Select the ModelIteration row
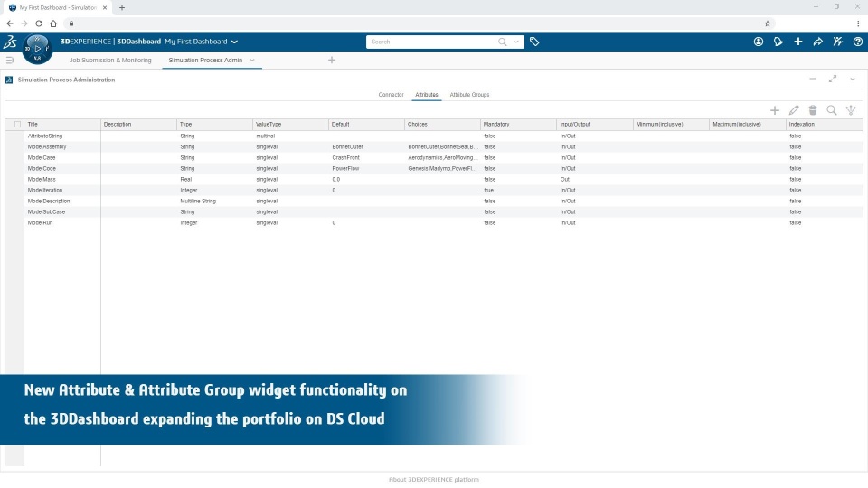 tap(434, 190)
